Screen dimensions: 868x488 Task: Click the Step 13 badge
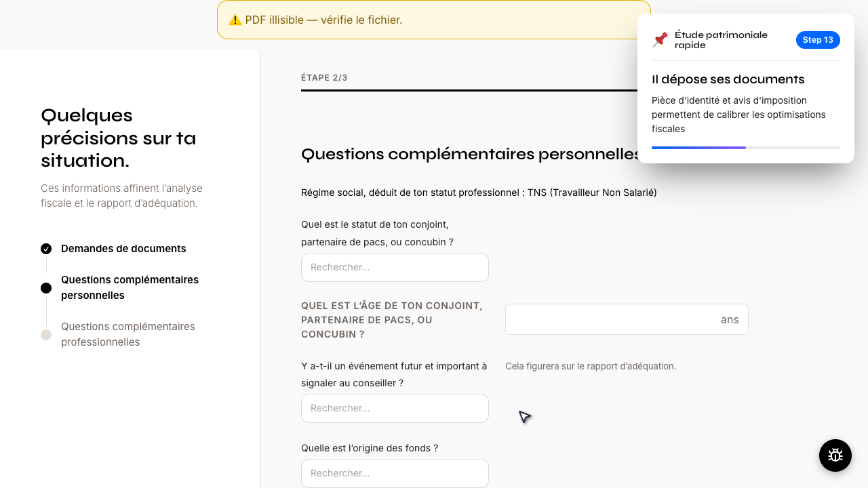coord(818,40)
